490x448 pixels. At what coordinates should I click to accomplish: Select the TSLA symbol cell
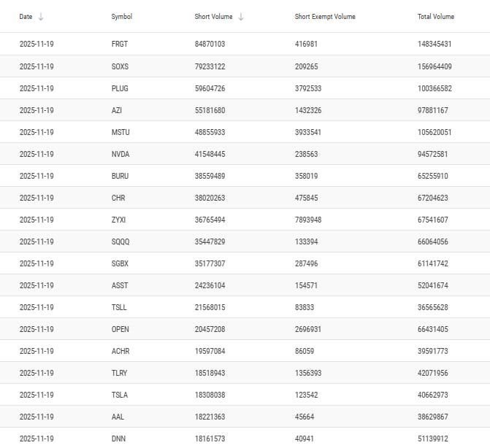(119, 395)
